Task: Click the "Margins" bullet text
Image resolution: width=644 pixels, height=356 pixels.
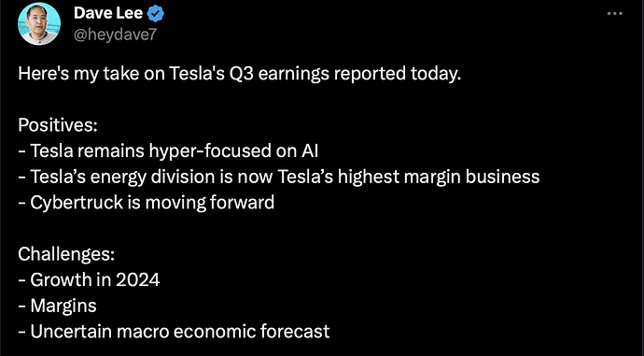Action: (57, 306)
